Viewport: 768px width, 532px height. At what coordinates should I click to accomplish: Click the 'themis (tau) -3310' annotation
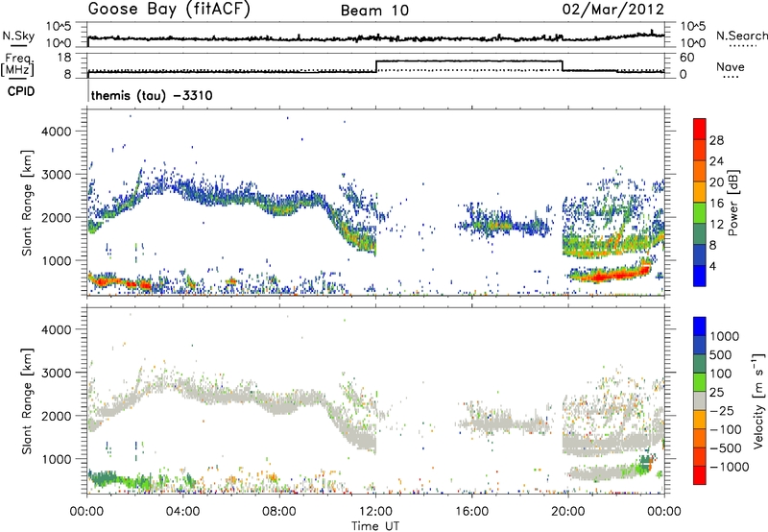152,95
